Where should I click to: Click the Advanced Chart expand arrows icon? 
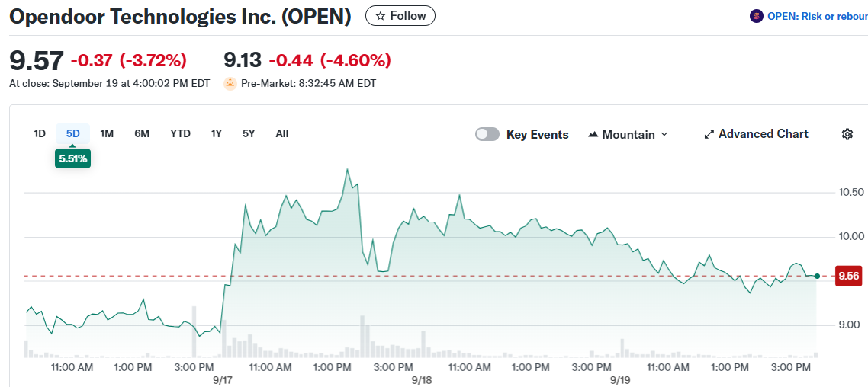(x=709, y=134)
